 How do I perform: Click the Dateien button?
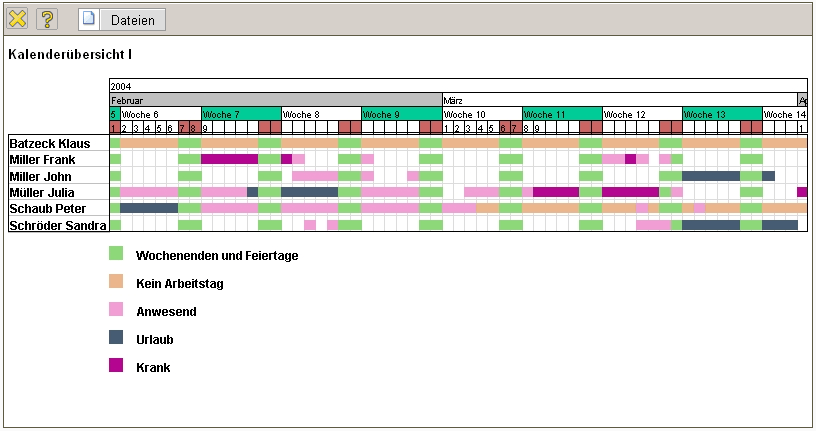(133, 20)
